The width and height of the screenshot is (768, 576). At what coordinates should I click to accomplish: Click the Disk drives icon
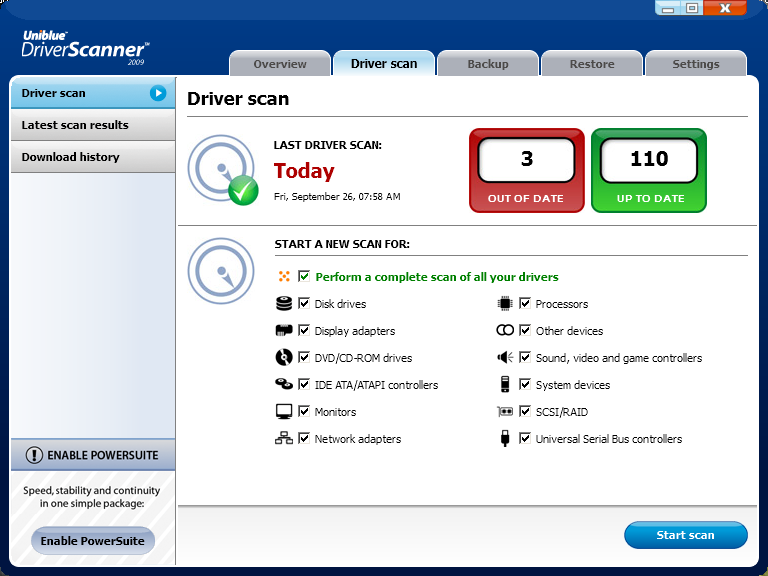coord(284,303)
